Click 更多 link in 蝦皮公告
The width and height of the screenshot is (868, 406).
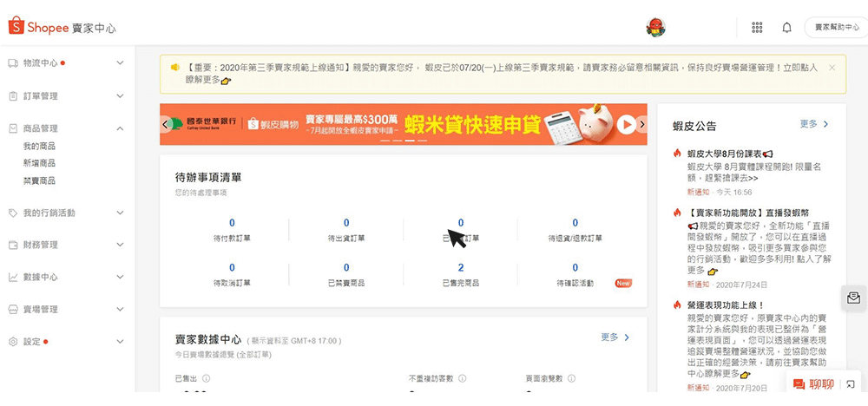[814, 124]
